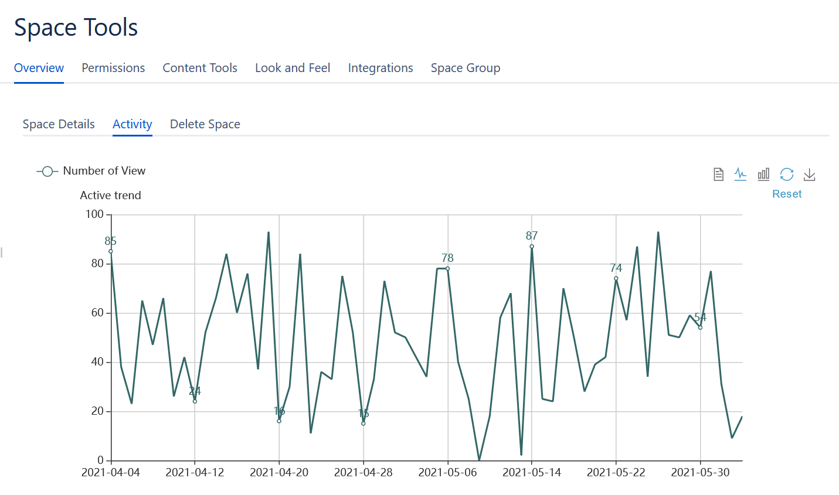Open the Content Tools tab
839x495 pixels.
tap(200, 68)
